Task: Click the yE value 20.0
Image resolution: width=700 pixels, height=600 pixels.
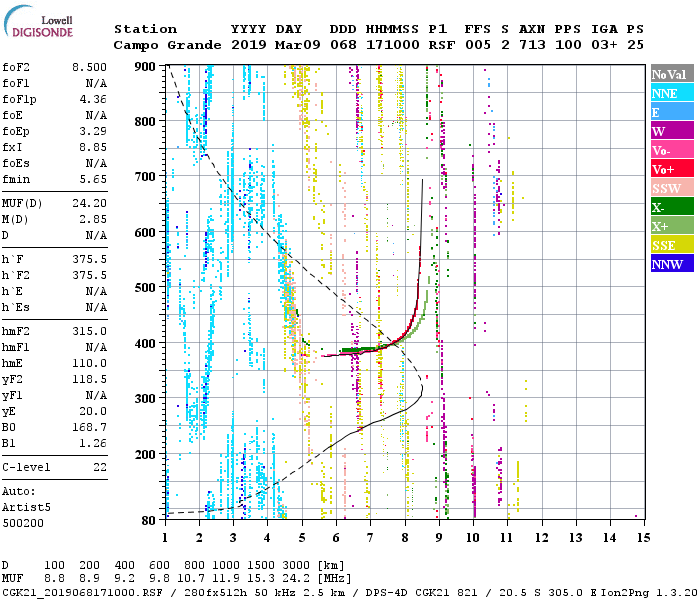Action: coord(93,412)
